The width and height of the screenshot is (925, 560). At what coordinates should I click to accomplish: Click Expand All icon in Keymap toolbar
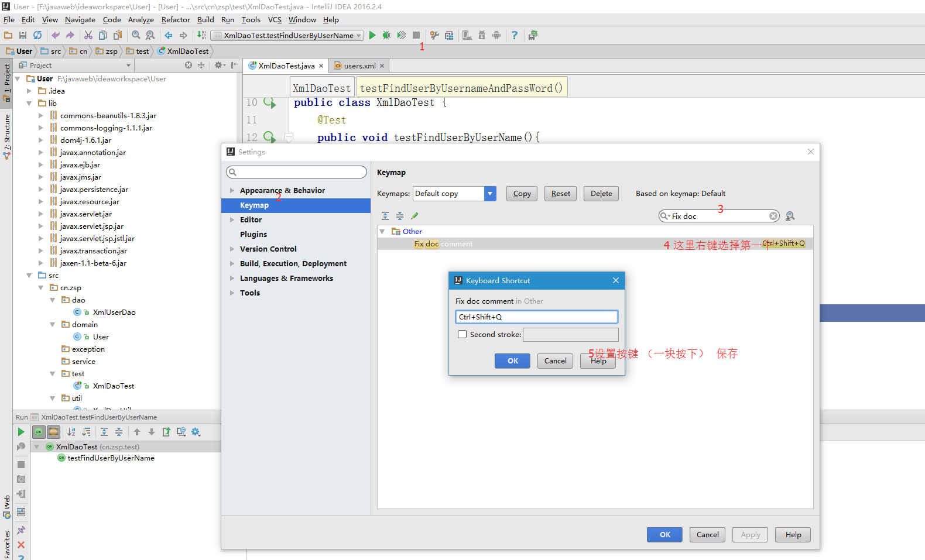pos(385,216)
